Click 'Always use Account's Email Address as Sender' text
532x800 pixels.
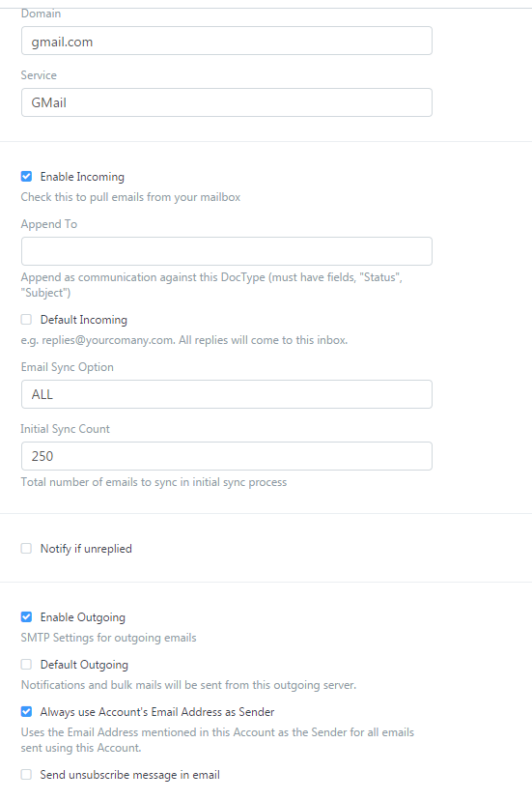coord(157,712)
